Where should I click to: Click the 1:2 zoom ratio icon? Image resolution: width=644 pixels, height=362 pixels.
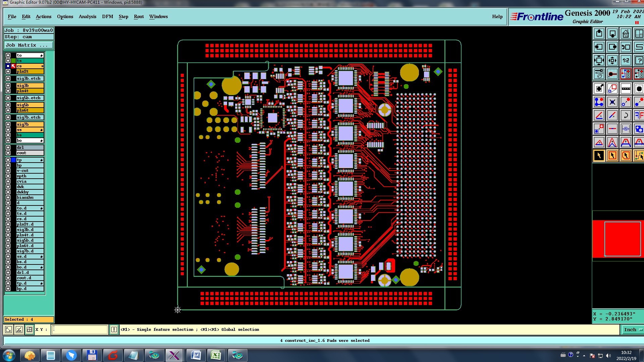coord(626,61)
